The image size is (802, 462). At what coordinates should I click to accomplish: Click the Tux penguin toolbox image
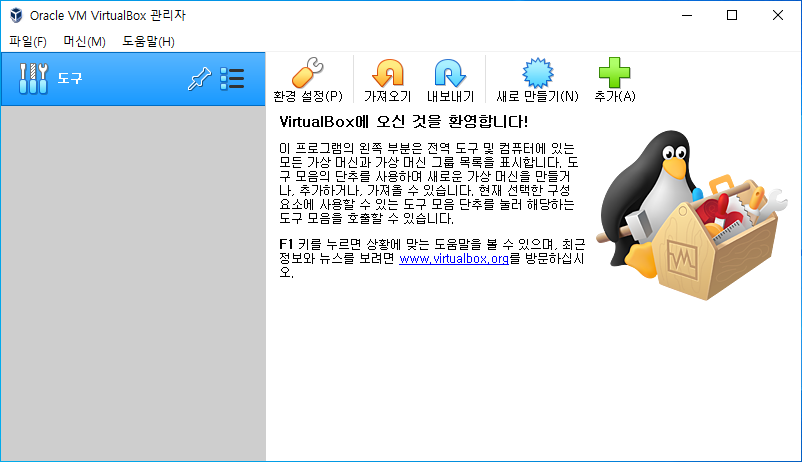(x=692, y=215)
